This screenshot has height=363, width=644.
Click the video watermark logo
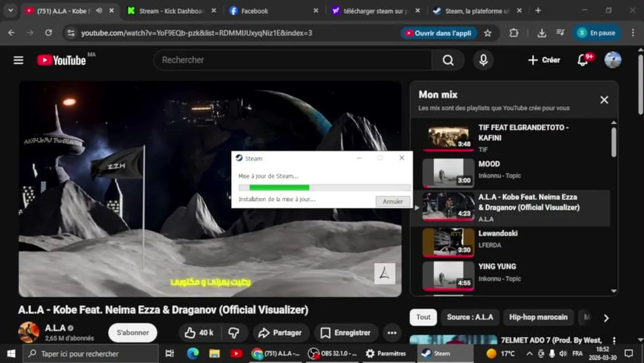coord(384,273)
